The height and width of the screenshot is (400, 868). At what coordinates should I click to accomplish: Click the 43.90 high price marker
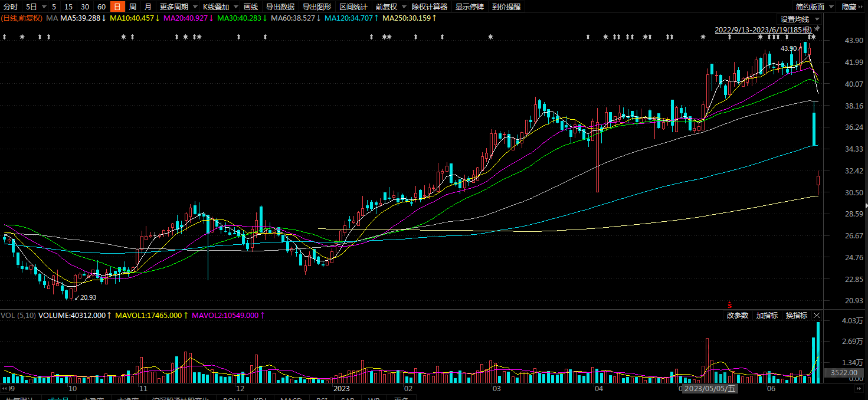[789, 48]
